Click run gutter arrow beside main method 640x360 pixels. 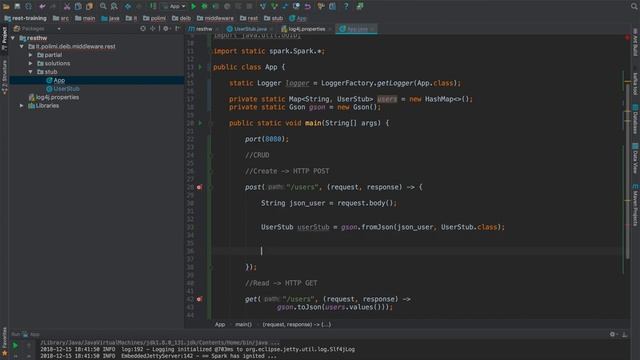tap(200, 123)
